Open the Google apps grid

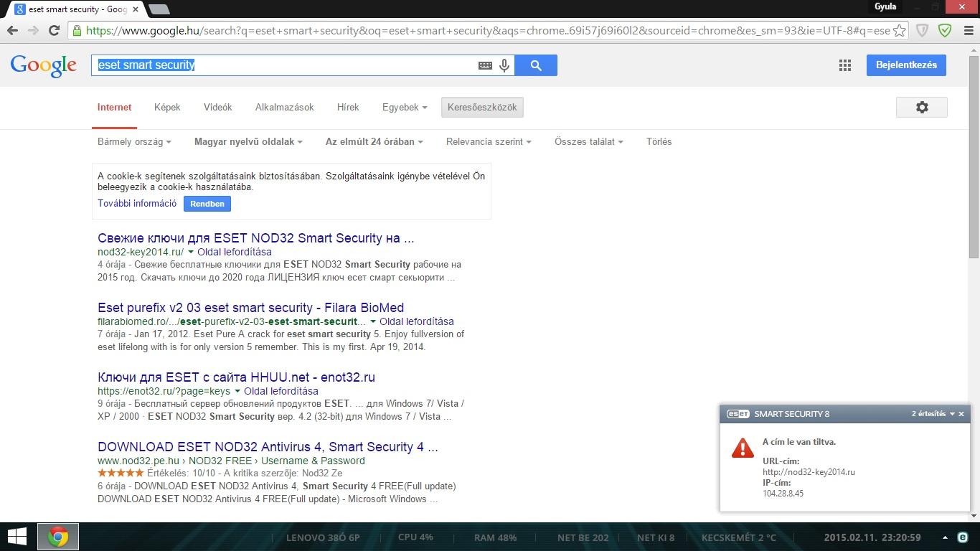click(845, 65)
